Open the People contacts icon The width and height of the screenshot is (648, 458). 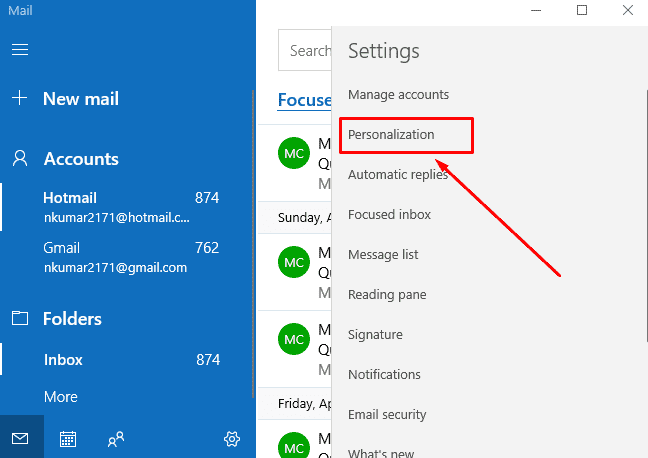[116, 438]
